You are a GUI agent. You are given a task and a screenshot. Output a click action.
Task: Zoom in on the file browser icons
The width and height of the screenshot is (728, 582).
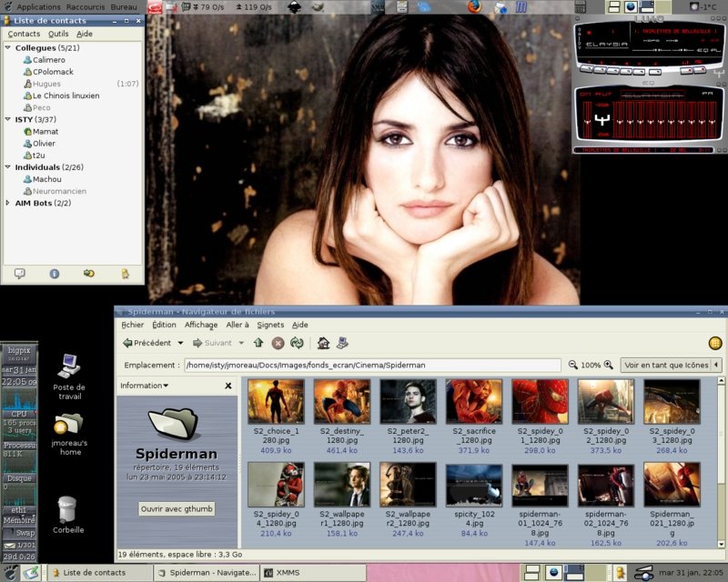608,365
